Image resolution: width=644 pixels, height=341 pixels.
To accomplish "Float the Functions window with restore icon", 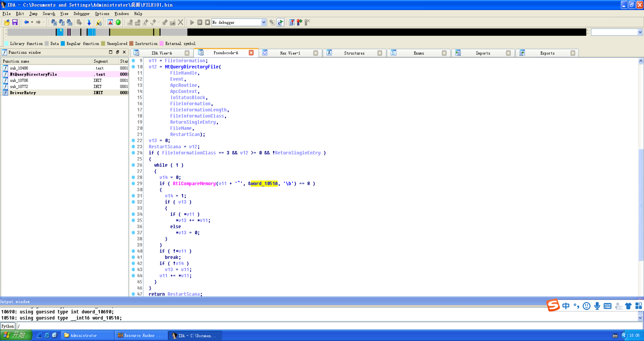I will tap(117, 52).
